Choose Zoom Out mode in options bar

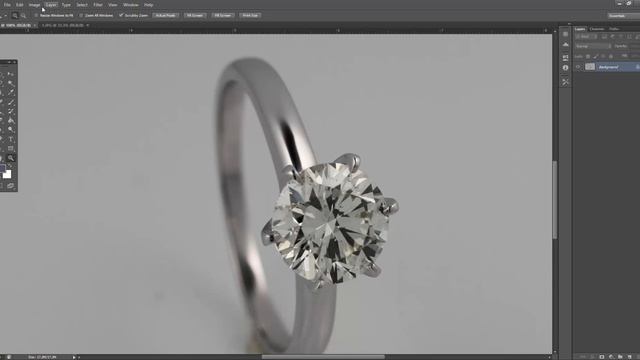pos(23,16)
